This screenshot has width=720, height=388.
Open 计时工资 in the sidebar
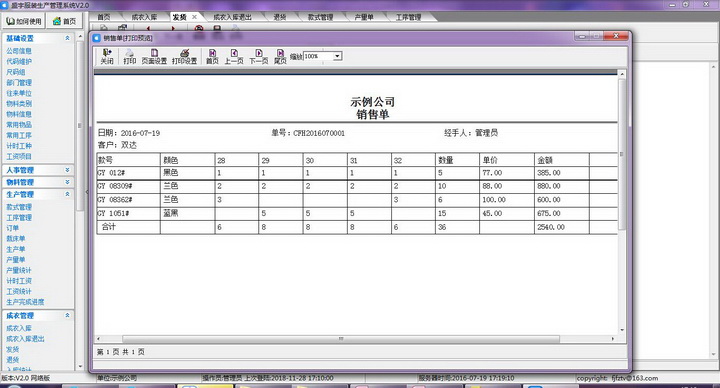19,281
